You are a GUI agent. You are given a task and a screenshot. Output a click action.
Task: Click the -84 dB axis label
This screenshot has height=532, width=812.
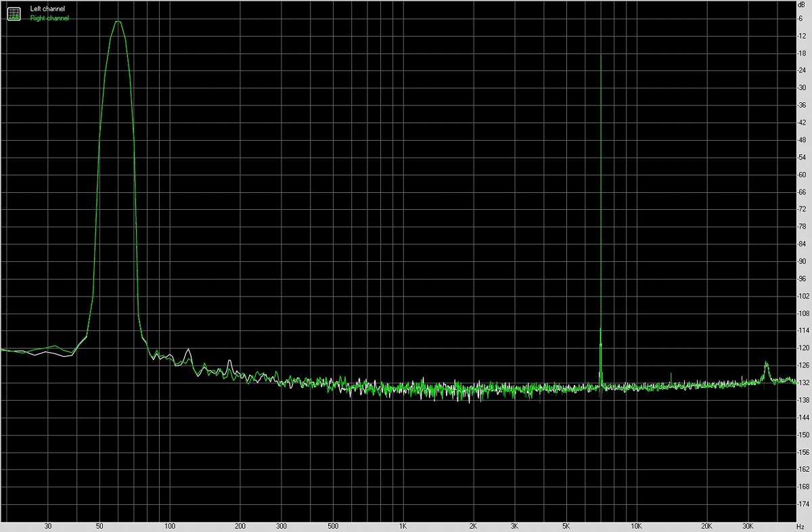tap(802, 244)
